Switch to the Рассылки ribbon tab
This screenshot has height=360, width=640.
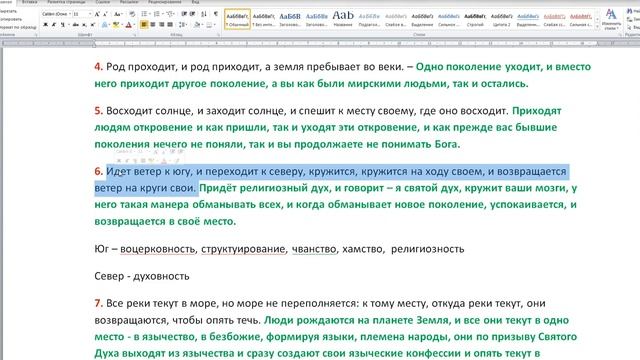pyautogui.click(x=129, y=2)
